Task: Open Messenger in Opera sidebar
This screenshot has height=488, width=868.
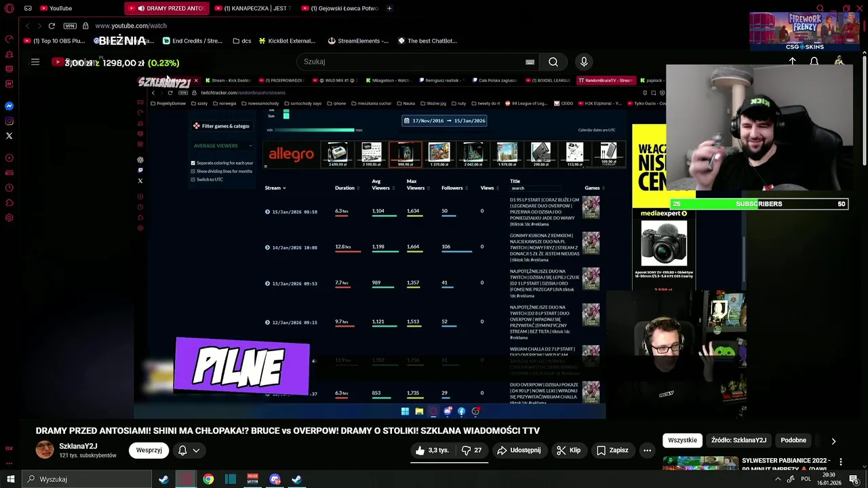Action: point(9,106)
